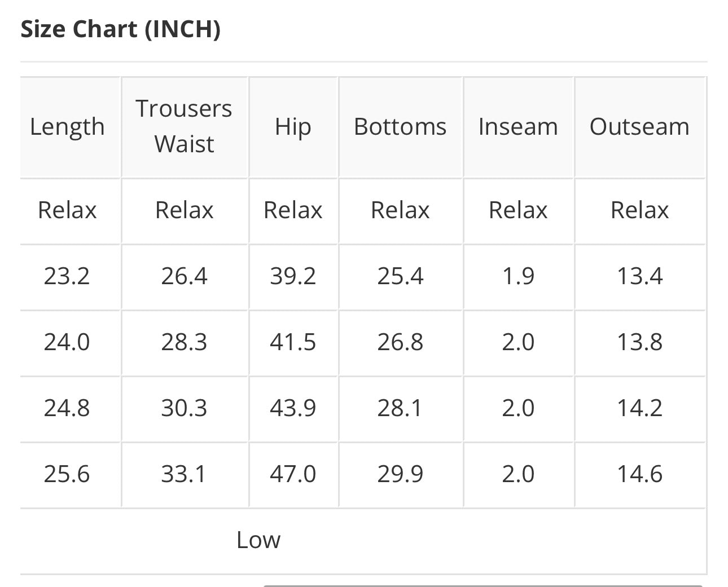Image resolution: width=728 pixels, height=587 pixels.
Task: Select the Outseam column header
Action: point(639,127)
